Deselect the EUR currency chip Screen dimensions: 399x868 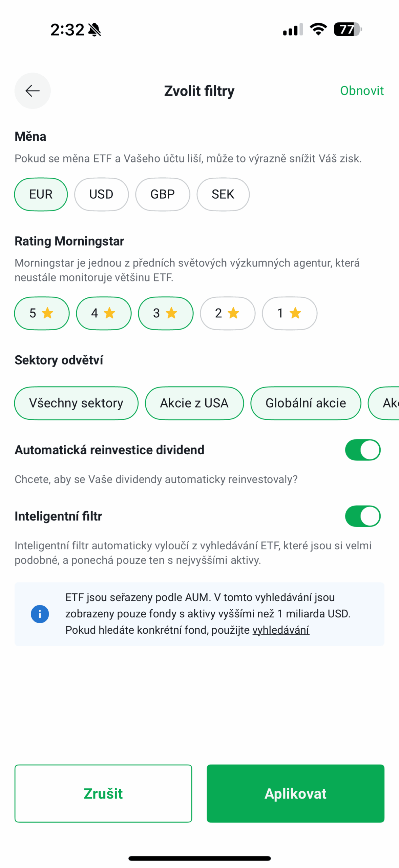click(41, 194)
